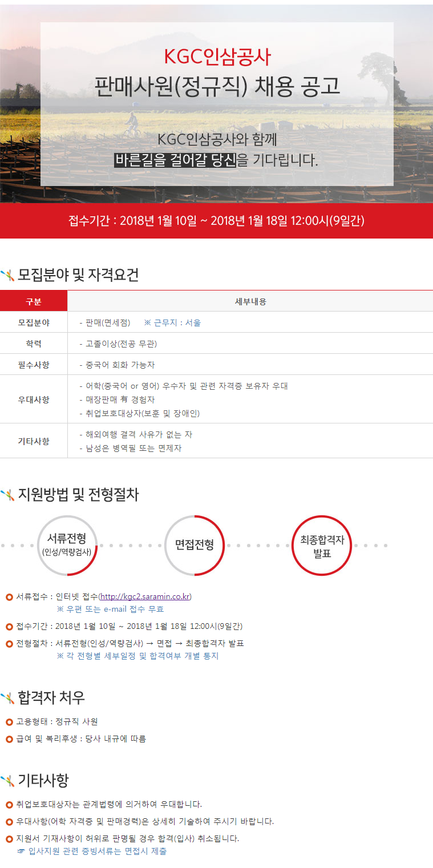Click the ※ 근무지 : 서울 note
Image resolution: width=433 pixels, height=868 pixels.
coord(173,322)
